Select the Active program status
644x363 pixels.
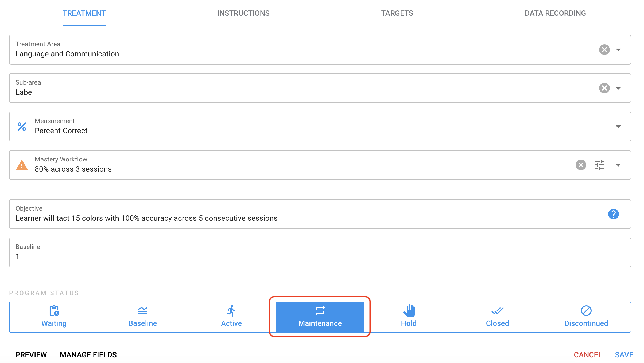tap(231, 317)
